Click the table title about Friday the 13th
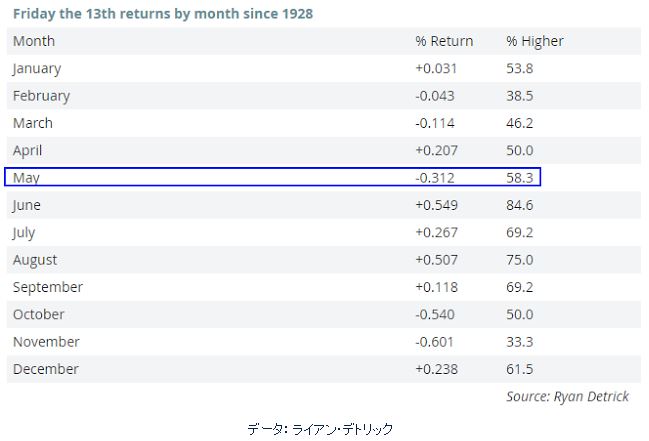This screenshot has height=441, width=649. (163, 14)
